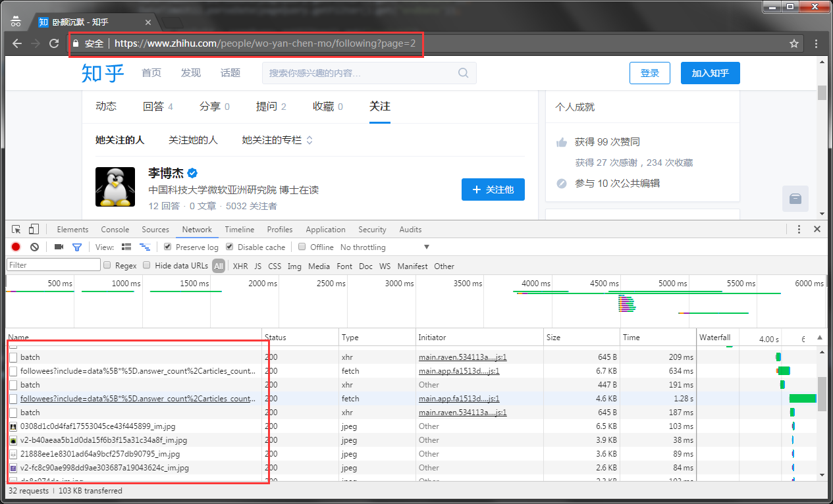The height and width of the screenshot is (504, 833).
Task: Close the DevTools panel
Action: 817,230
